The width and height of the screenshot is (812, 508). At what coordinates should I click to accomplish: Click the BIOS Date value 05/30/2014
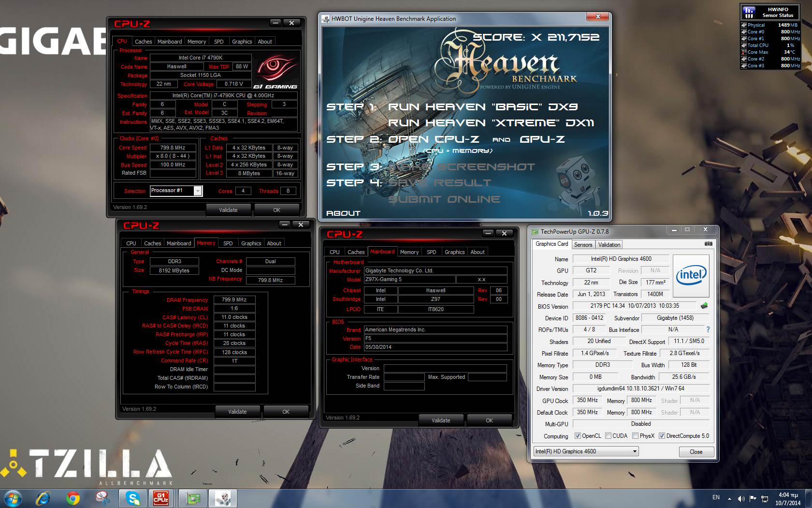point(435,347)
